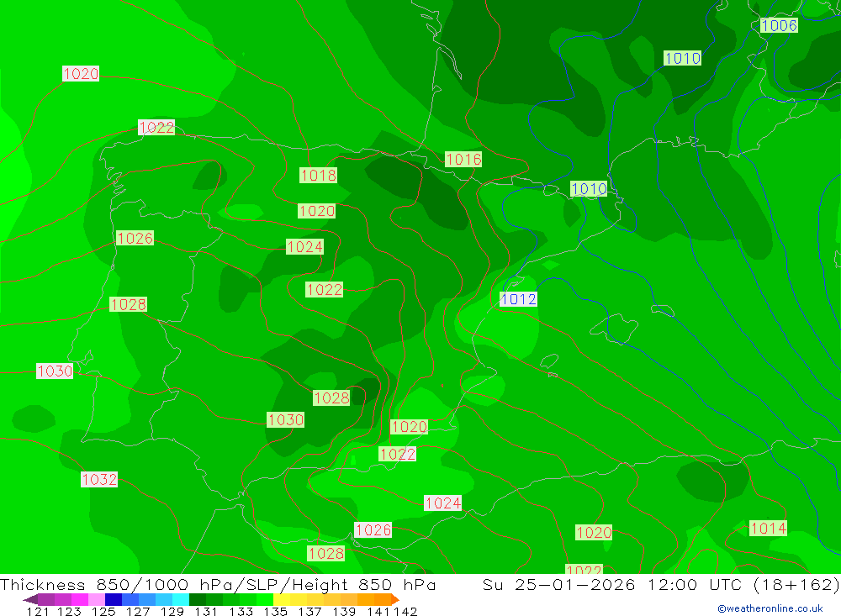841x616 pixels.
Task: Click legend value 137
Action: tap(309, 611)
